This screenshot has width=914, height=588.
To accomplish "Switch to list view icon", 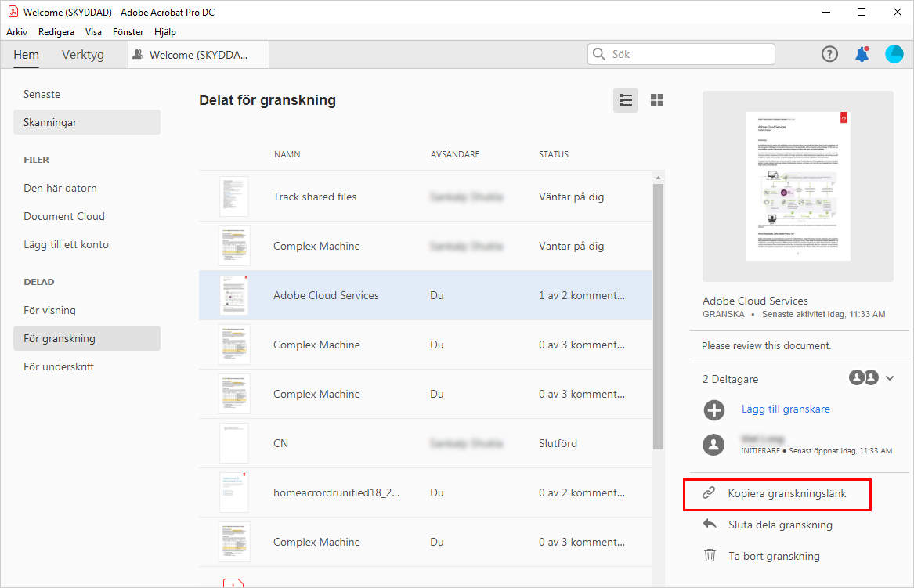I will point(626,100).
